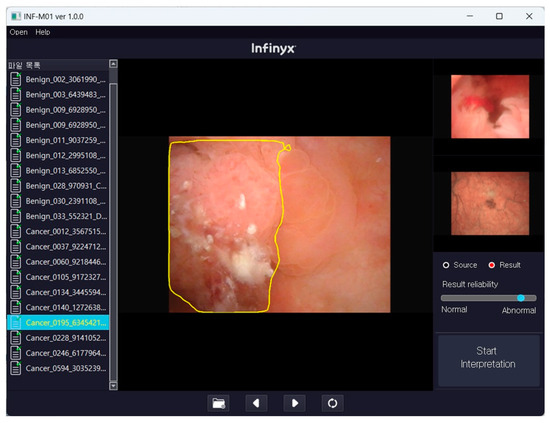Image resolution: width=550 pixels, height=423 pixels.
Task: Click the refresh/reset circular arrow icon
Action: [332, 403]
